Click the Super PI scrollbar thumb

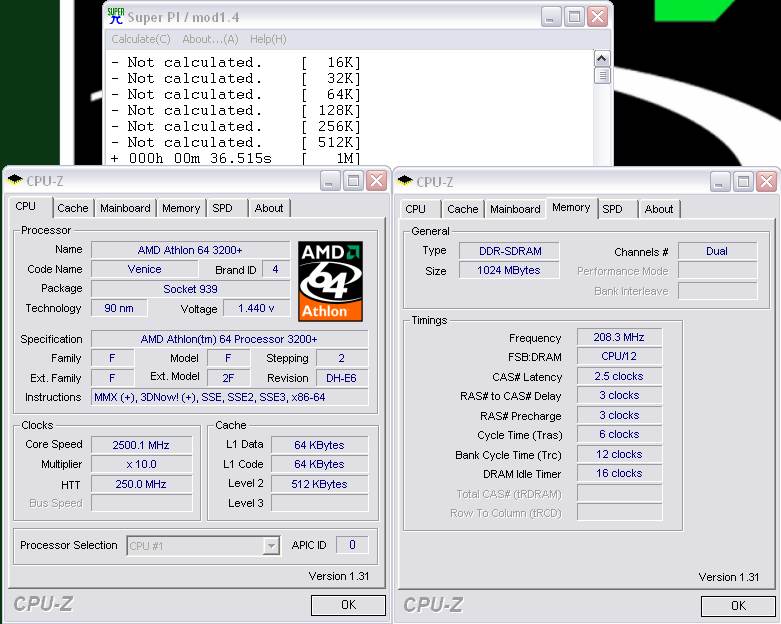coord(602,76)
